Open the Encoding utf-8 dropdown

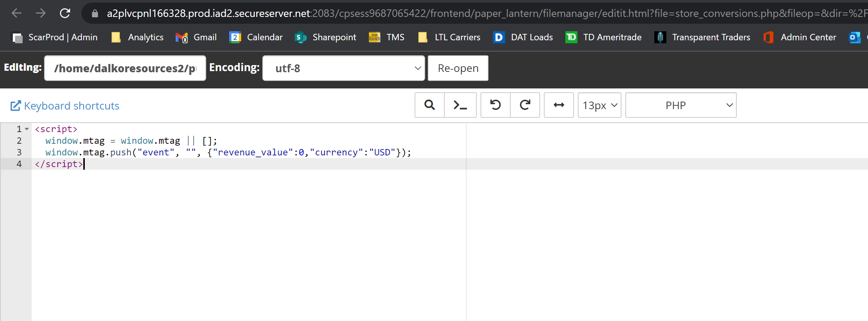(344, 68)
